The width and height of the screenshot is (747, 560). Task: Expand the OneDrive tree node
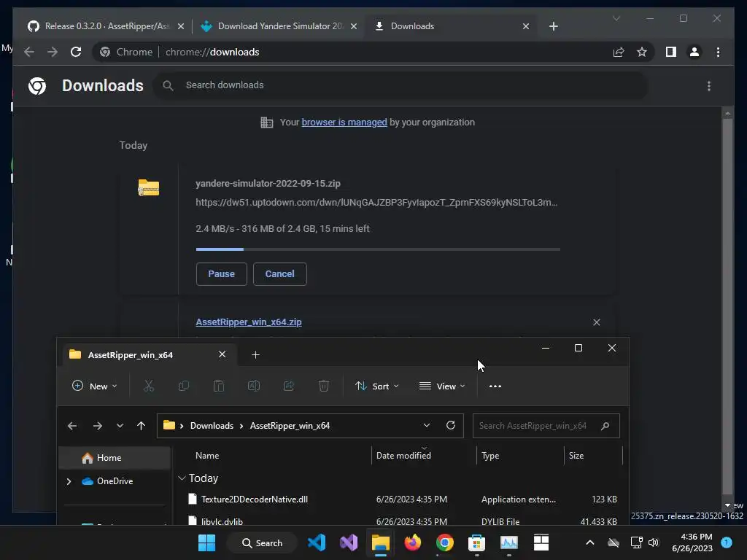click(69, 481)
